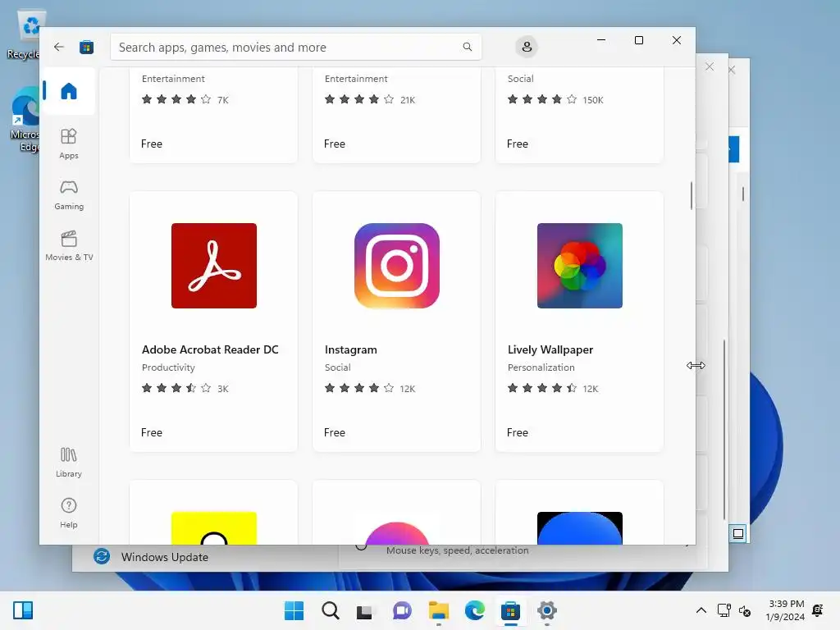Open the Adobe Acrobat Reader DC icon
The height and width of the screenshot is (630, 840).
[x=214, y=266]
